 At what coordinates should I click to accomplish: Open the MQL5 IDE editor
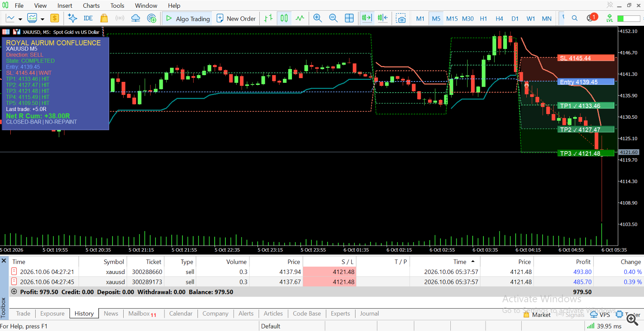[x=88, y=18]
